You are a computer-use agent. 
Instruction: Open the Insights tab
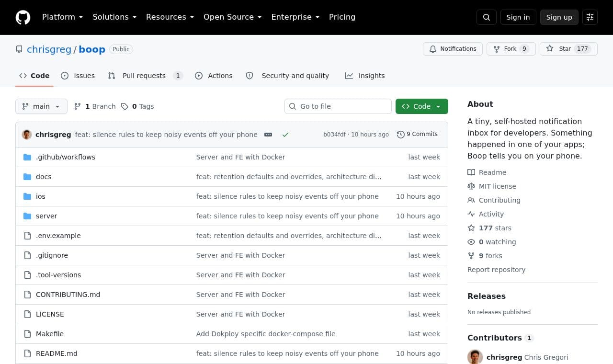click(365, 76)
